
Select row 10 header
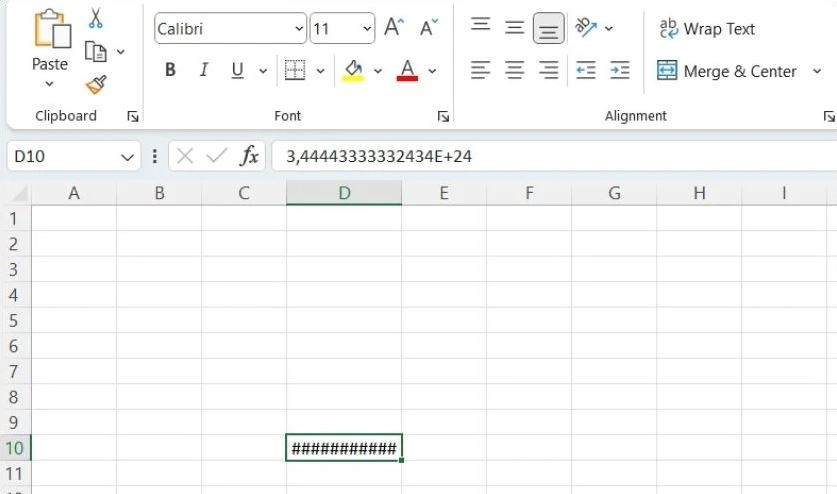pyautogui.click(x=15, y=448)
